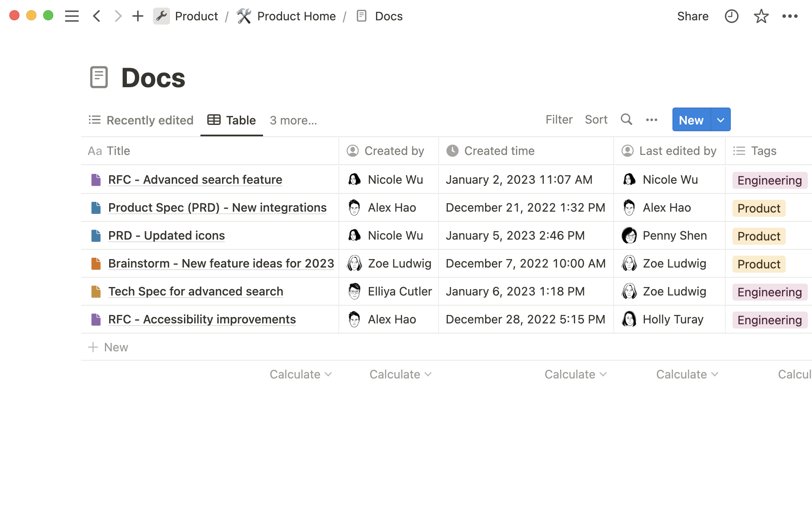This screenshot has width=812, height=508.
Task: Expand the 3 more views menu
Action: [x=293, y=120]
